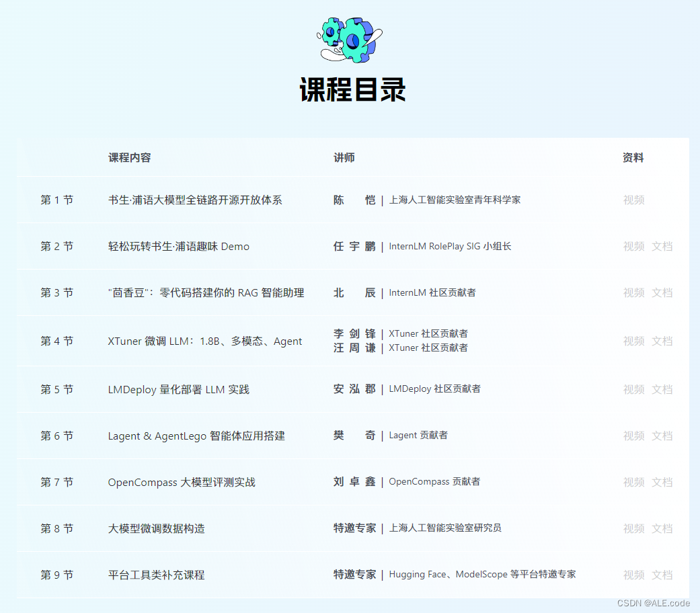This screenshot has height=613, width=700.
Task: Click 汪周谦's XTuner 社区贡献者 title
Action: (x=428, y=348)
